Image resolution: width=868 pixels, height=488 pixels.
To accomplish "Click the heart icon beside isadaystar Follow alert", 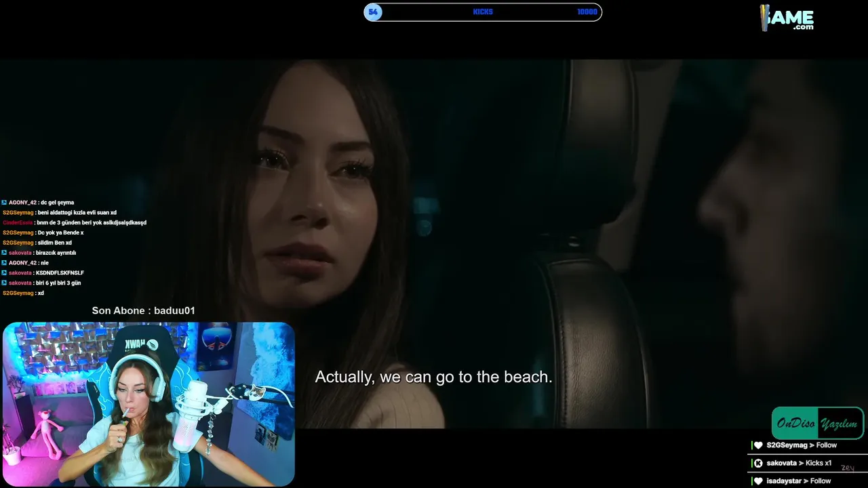I will [x=758, y=481].
